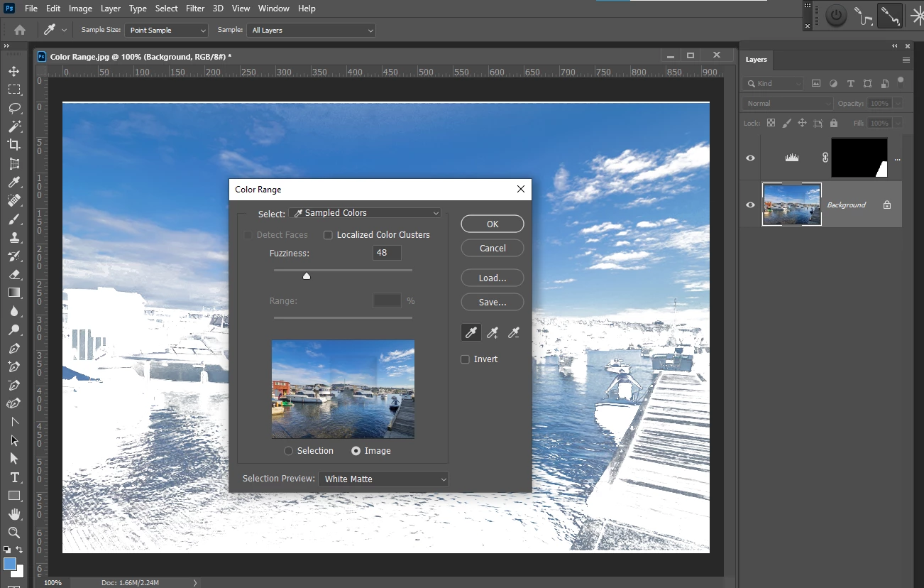Click OK in Color Range dialog
The width and height of the screenshot is (924, 588).
(x=493, y=224)
